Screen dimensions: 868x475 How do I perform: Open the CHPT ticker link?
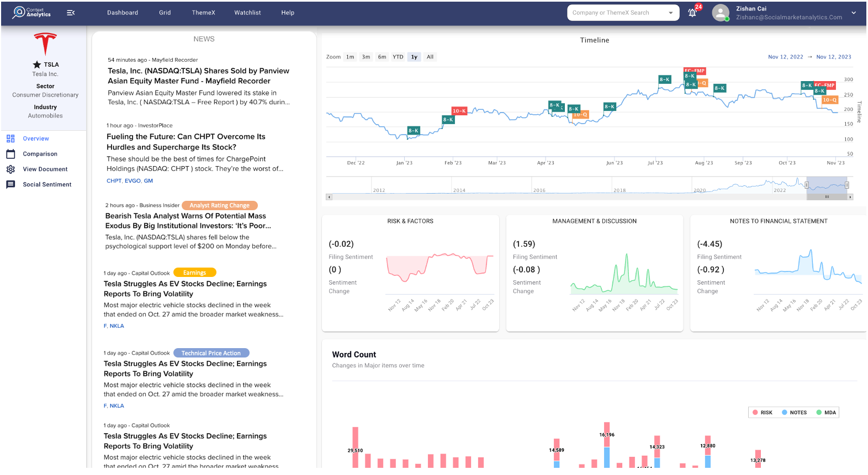[x=114, y=181]
